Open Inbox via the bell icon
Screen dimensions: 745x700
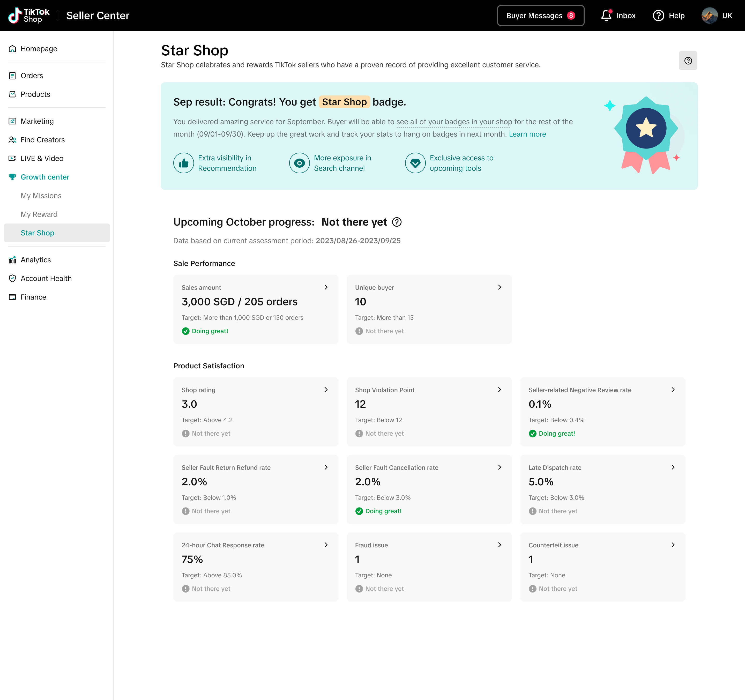pyautogui.click(x=606, y=16)
